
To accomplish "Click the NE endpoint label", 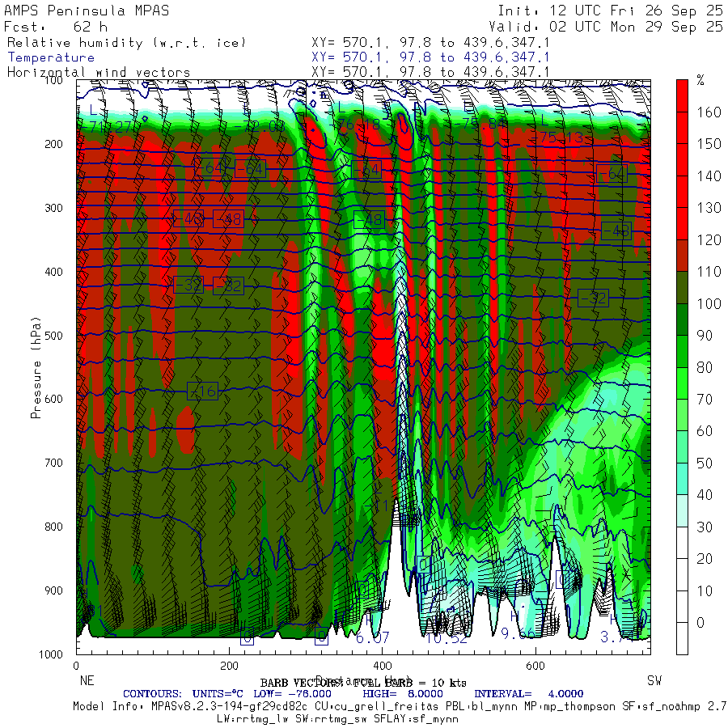I will pyautogui.click(x=87, y=680).
